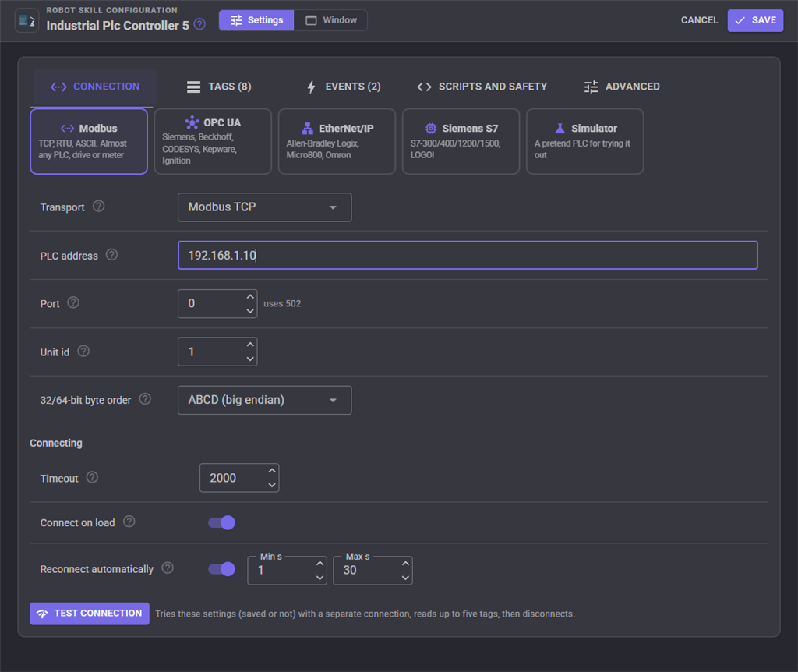Viewport: 798px width, 672px height.
Task: Cancel the configuration changes
Action: 699,20
